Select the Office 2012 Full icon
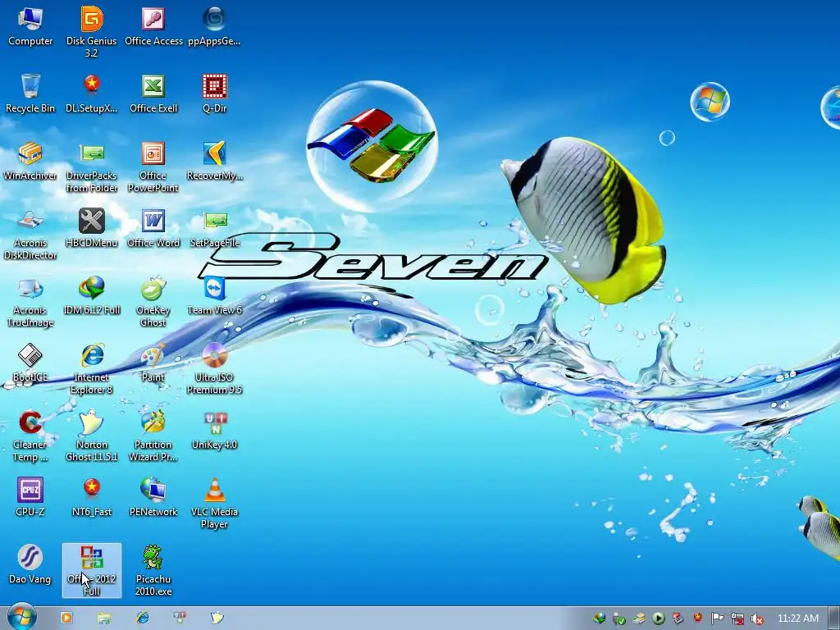The width and height of the screenshot is (840, 630). coord(92,571)
